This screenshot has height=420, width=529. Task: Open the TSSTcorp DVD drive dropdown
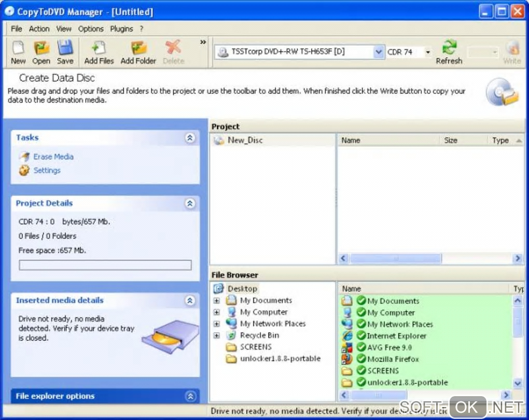(x=379, y=52)
